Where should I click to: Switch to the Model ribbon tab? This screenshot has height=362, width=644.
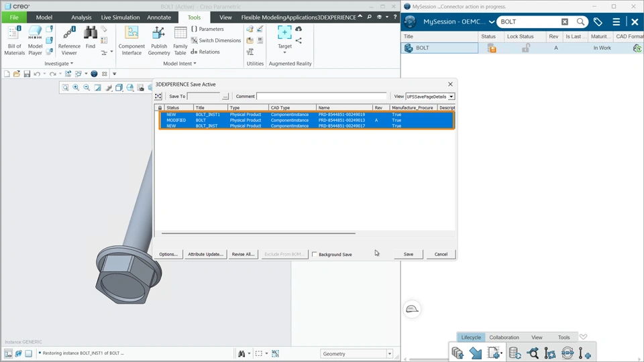pos(44,17)
